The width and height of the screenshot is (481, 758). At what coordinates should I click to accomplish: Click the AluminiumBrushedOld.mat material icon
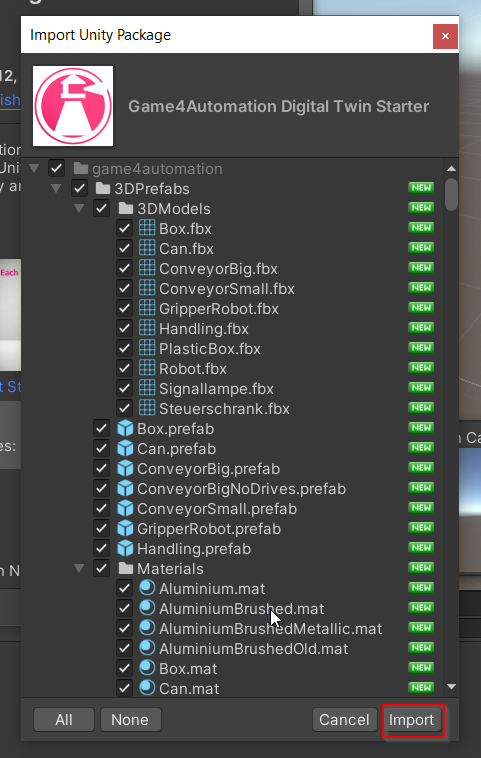tap(147, 649)
